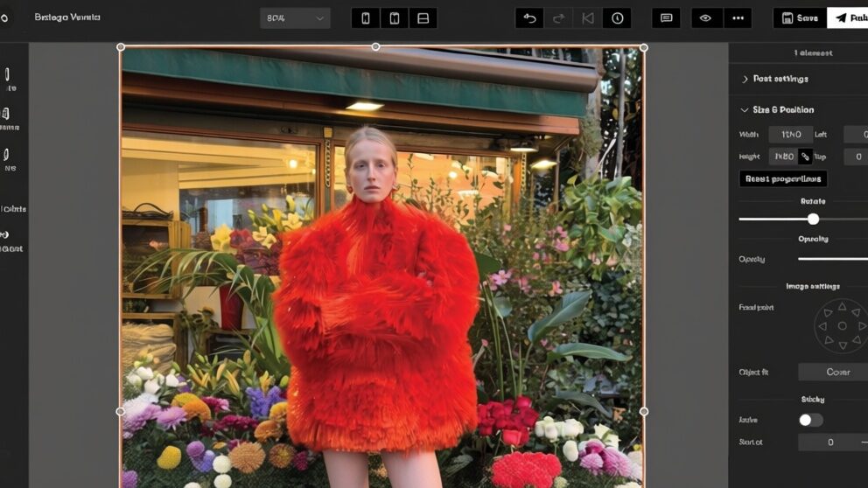Open the comments speech bubble icon

667,18
